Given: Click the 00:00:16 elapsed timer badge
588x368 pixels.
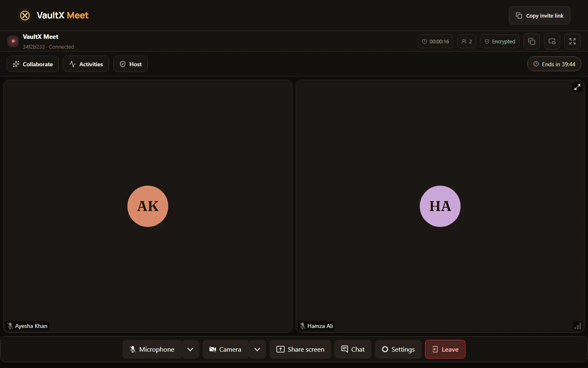Looking at the screenshot, I should [x=435, y=41].
